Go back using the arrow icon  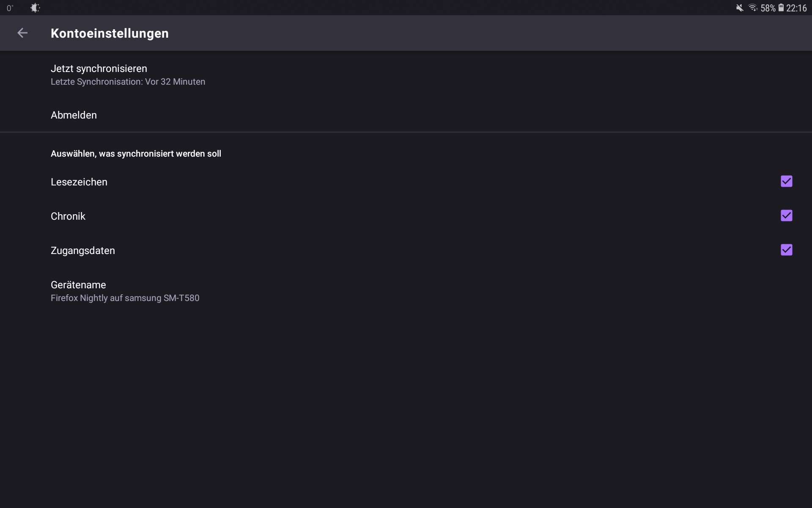coord(22,33)
